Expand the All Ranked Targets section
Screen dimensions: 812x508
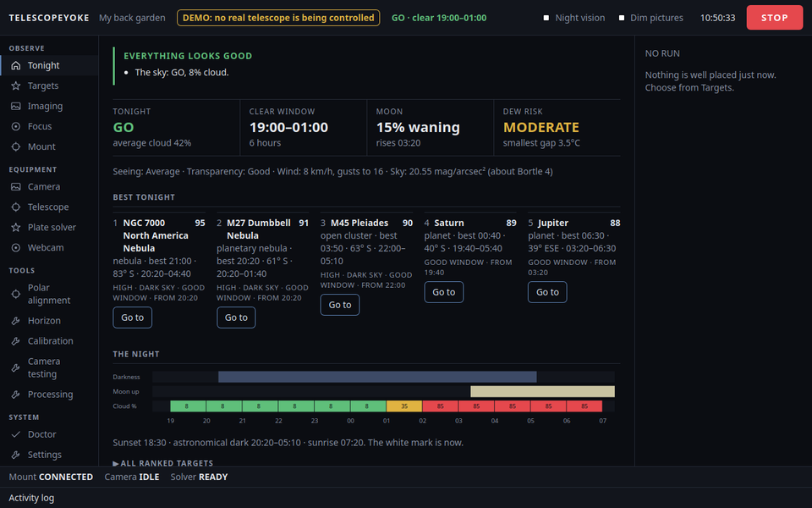click(163, 463)
